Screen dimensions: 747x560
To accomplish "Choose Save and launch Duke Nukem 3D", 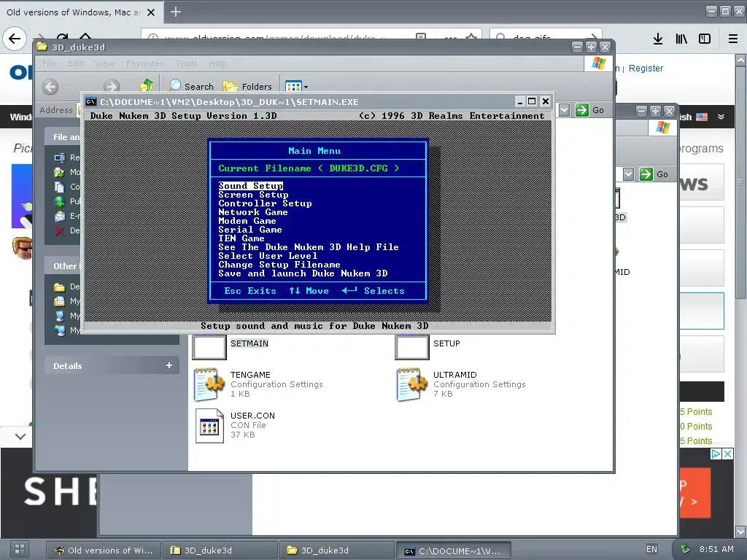I will pos(303,273).
